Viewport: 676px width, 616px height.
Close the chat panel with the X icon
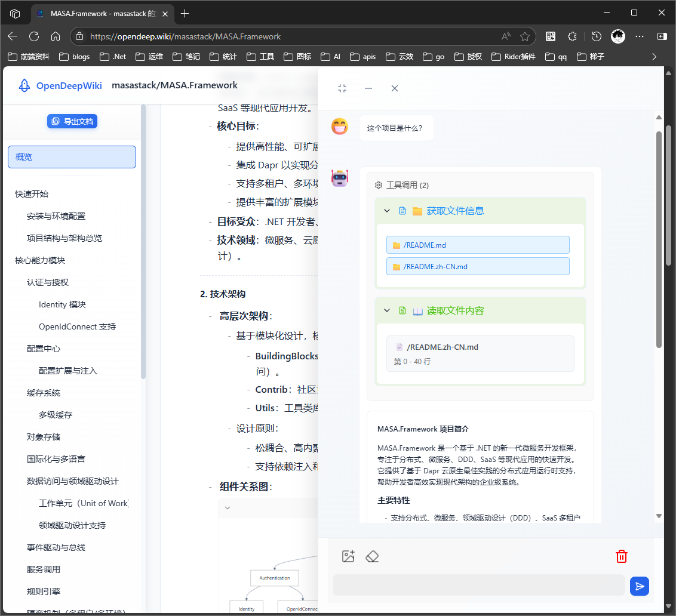click(395, 88)
